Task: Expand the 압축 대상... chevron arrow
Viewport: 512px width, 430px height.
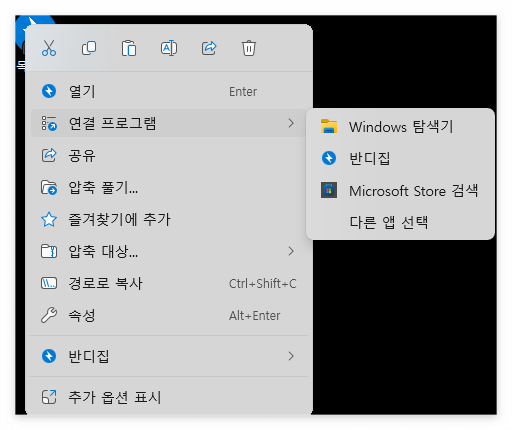Action: pos(291,251)
